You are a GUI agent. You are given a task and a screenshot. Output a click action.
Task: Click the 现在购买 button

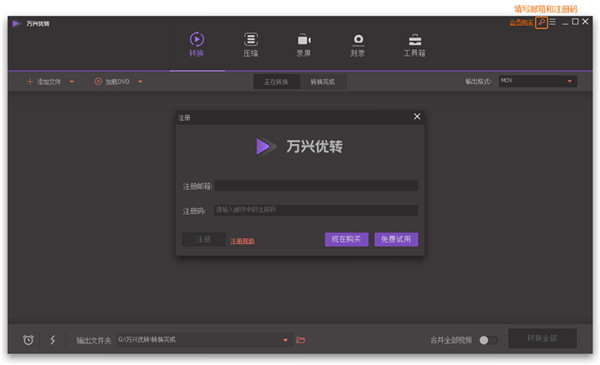(x=346, y=240)
